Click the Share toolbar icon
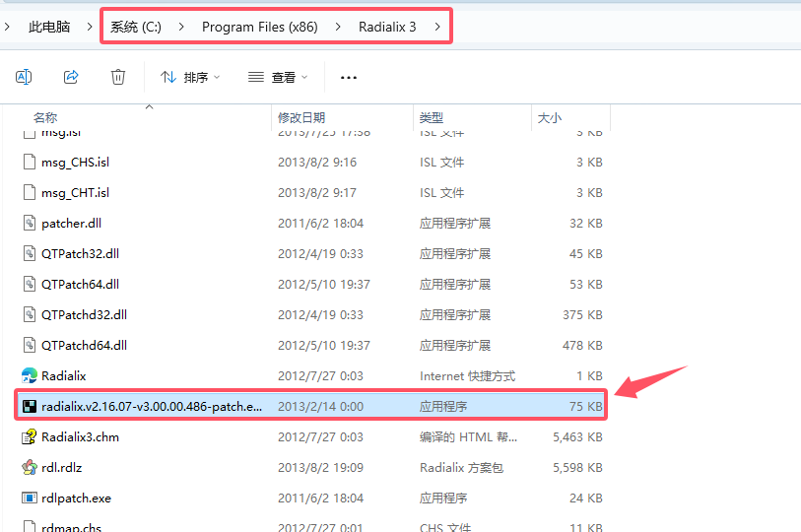 tap(71, 77)
